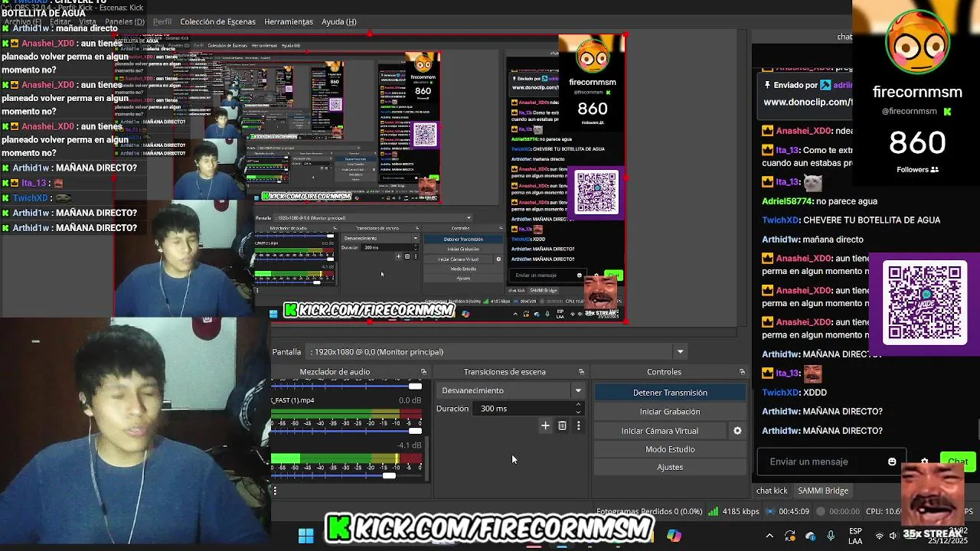Open audio mixer three-dot options menu
The width and height of the screenshot is (980, 551).
click(275, 491)
